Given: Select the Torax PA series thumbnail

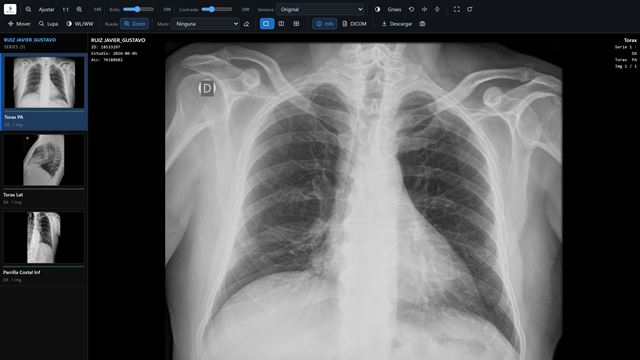Looking at the screenshot, I should click(44, 82).
